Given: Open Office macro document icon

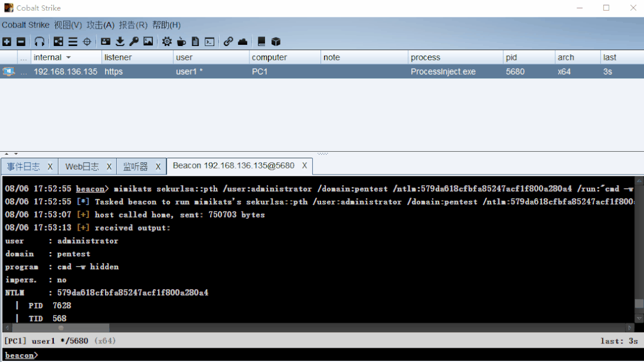Looking at the screenshot, I should [196, 41].
